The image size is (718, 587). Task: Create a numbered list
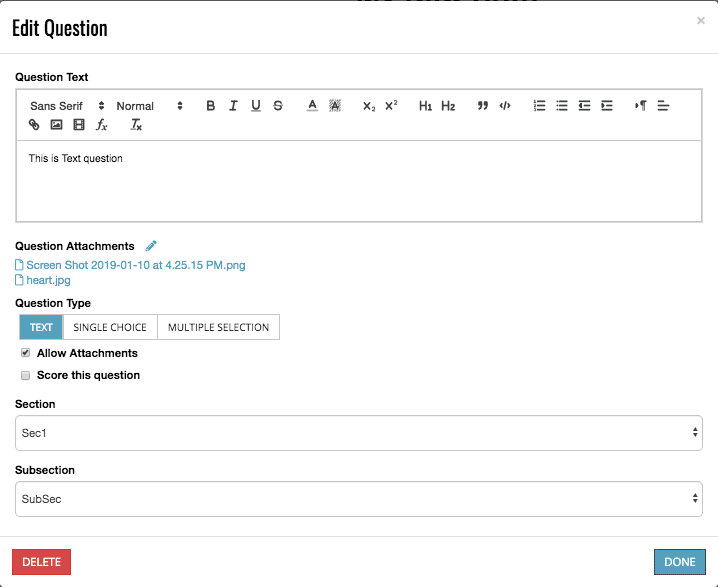click(539, 106)
